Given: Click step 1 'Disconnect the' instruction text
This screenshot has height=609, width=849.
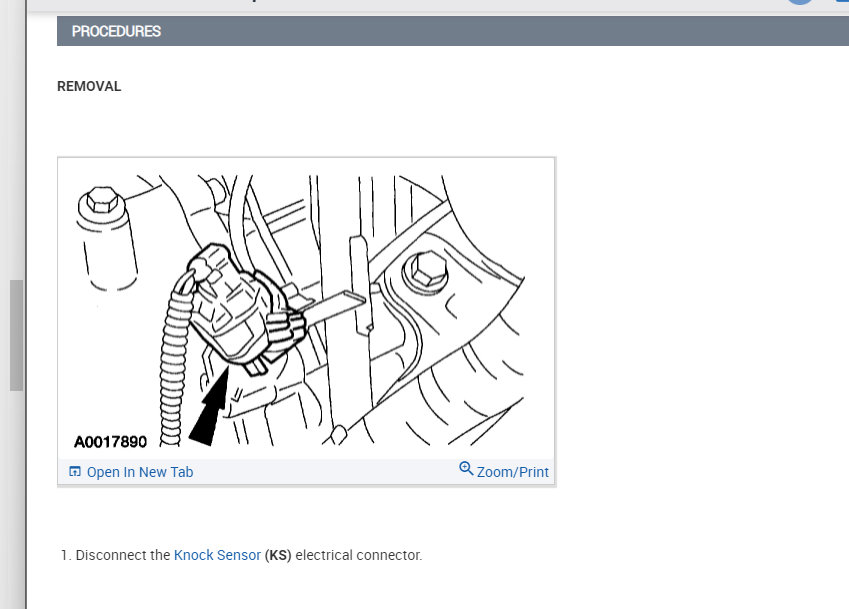Looking at the screenshot, I should tap(123, 555).
